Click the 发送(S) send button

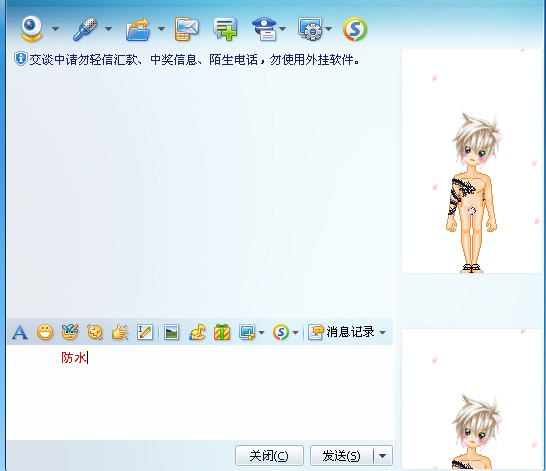coord(341,456)
